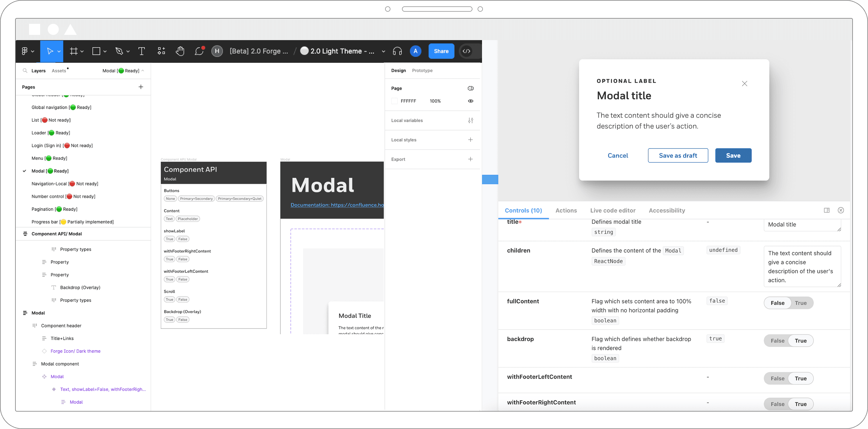The width and height of the screenshot is (868, 429).
Task: Select the Move tool arrow
Action: (x=50, y=51)
